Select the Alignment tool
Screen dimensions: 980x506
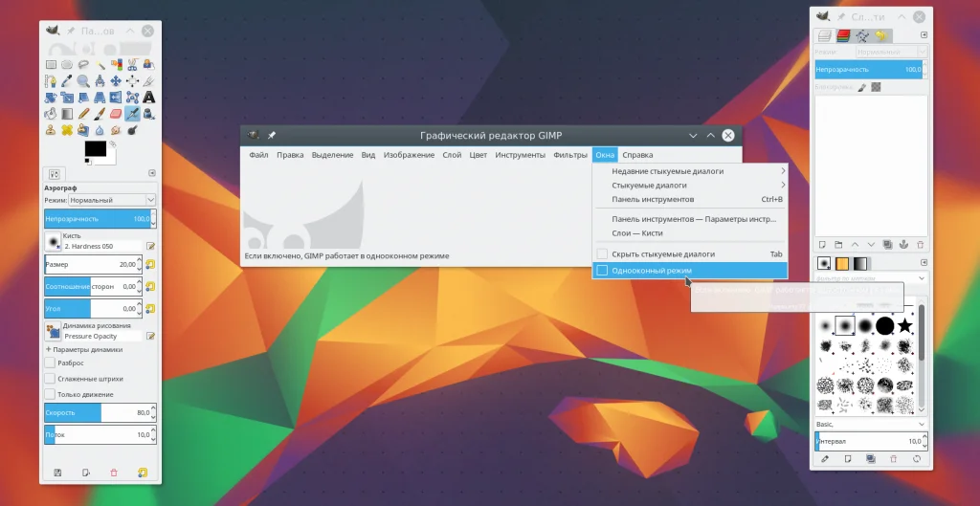point(132,81)
